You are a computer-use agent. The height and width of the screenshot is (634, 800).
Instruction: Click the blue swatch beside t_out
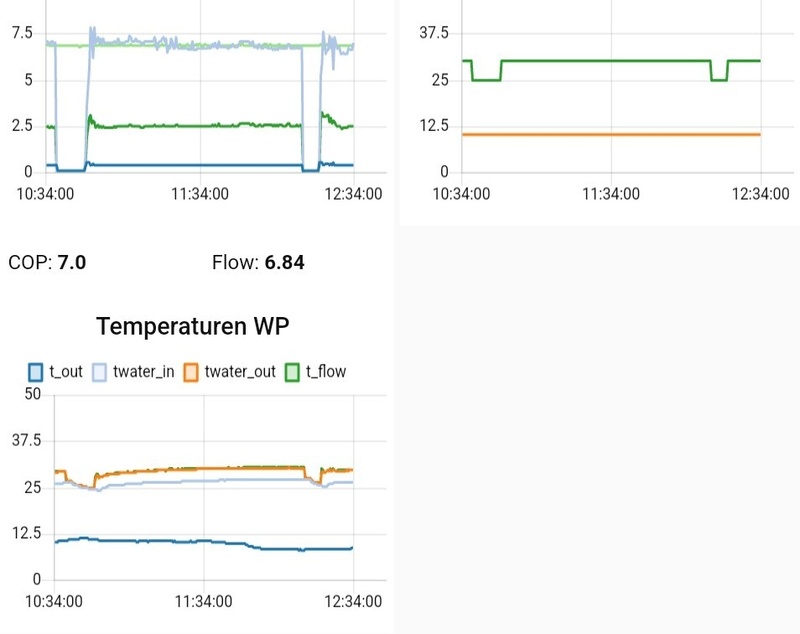[x=35, y=372]
